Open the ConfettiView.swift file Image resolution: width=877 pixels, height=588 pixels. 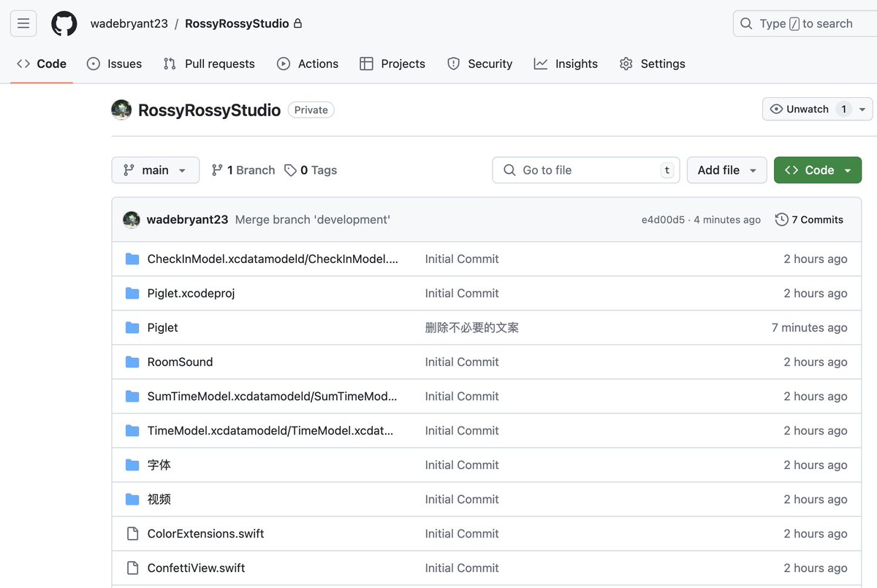tap(196, 568)
